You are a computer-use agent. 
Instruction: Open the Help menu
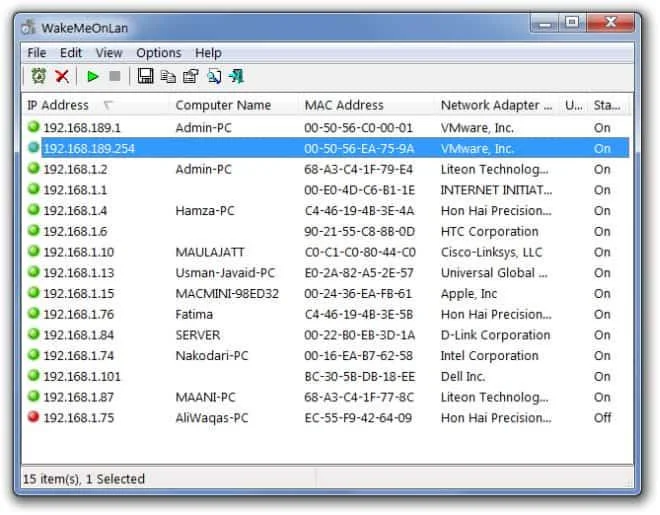[x=208, y=53]
